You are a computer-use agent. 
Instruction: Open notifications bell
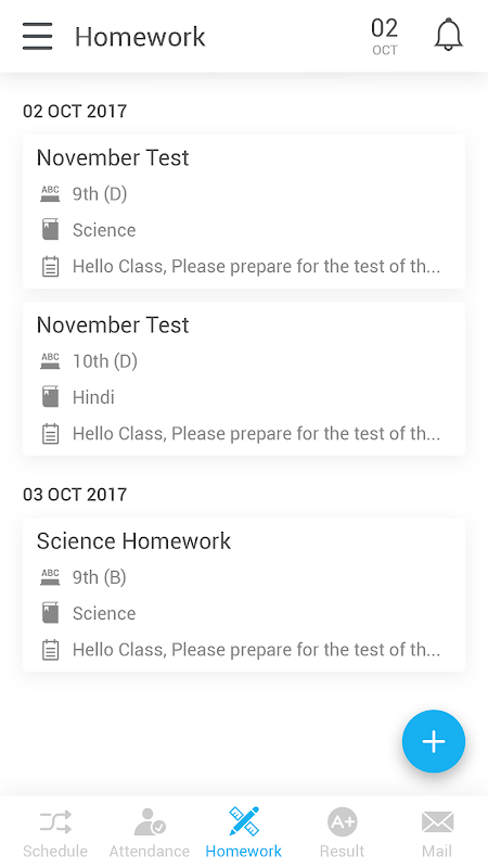click(x=448, y=34)
